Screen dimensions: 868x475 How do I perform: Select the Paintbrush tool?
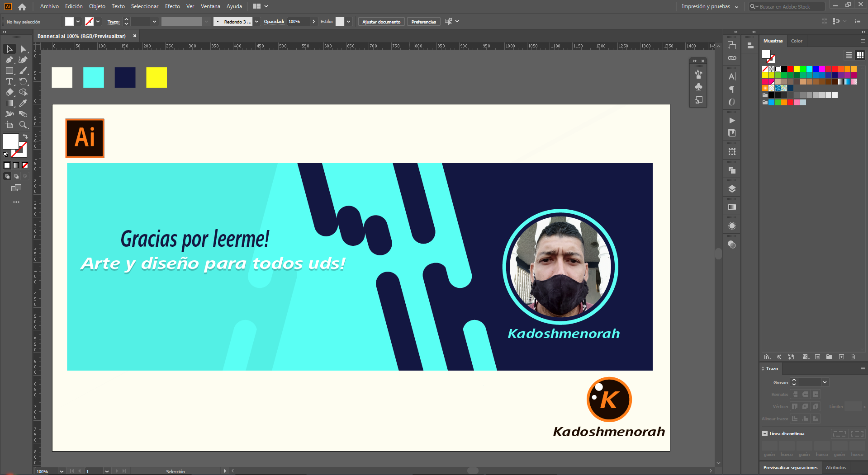23,71
